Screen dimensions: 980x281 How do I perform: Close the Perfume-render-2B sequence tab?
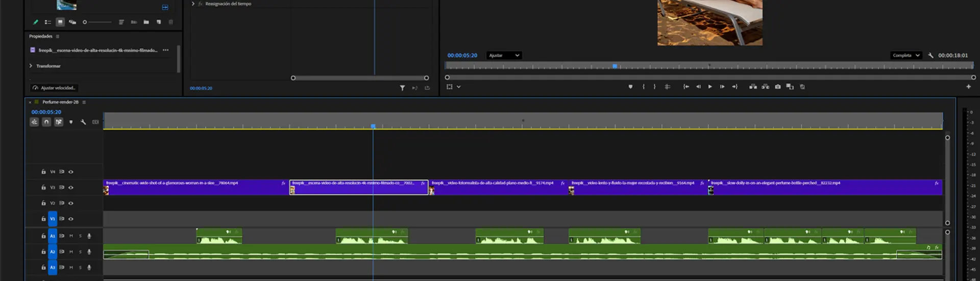pyautogui.click(x=30, y=102)
